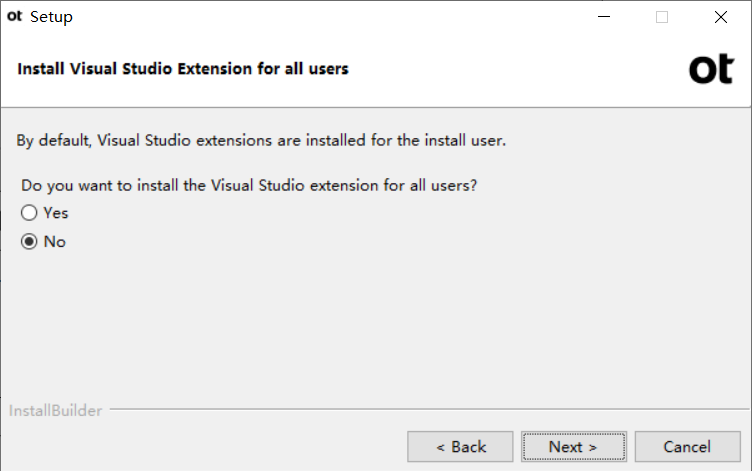Click the ot icon in title bar
Viewport: 752px width, 471px height.
coord(14,16)
